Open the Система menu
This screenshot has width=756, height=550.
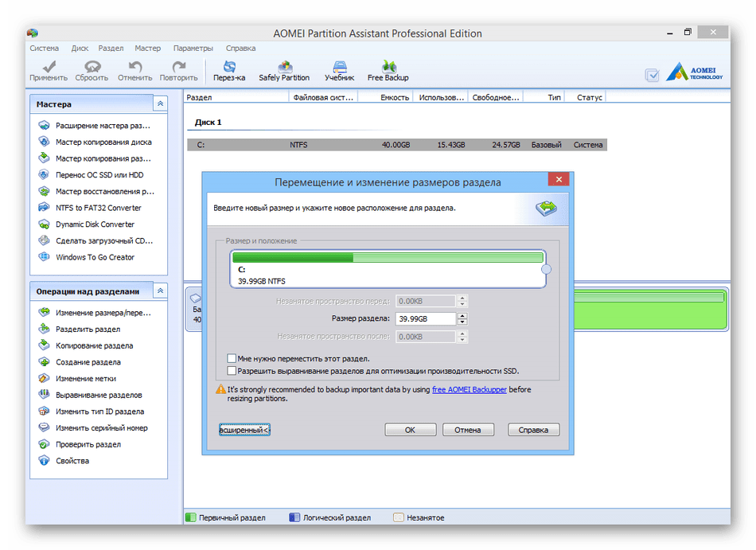[45, 49]
